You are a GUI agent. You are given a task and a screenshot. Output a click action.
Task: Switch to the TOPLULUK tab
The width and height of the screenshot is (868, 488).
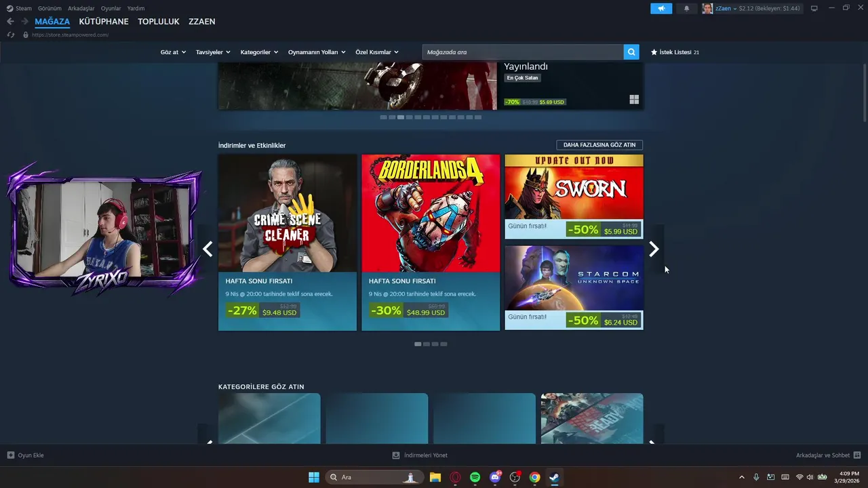(159, 22)
